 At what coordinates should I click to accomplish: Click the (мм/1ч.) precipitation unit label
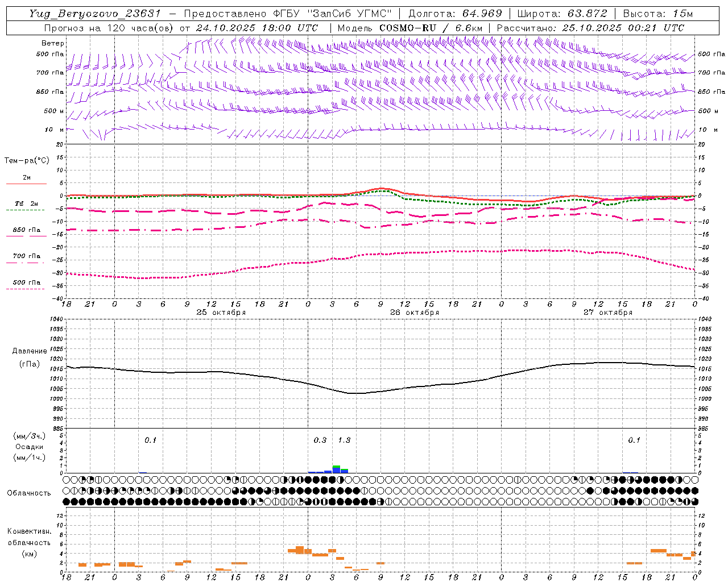click(x=30, y=458)
